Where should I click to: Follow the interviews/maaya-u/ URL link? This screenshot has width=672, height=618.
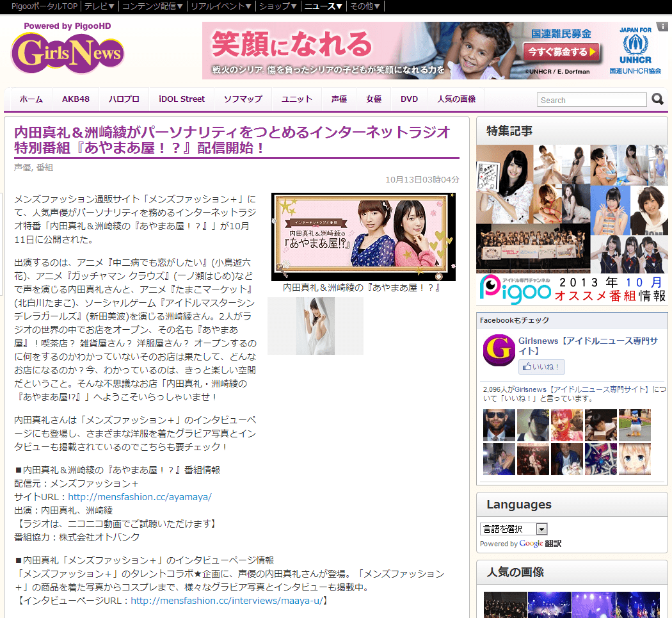coord(227,601)
